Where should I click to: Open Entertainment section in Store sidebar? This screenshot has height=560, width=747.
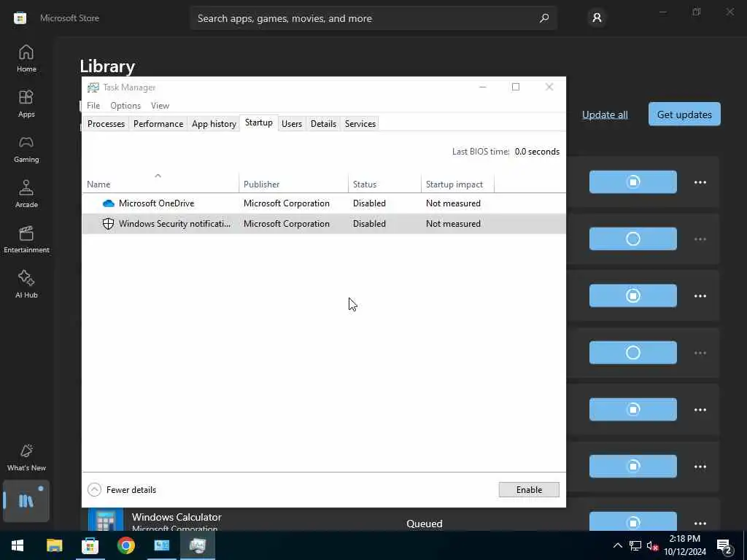tap(26, 239)
